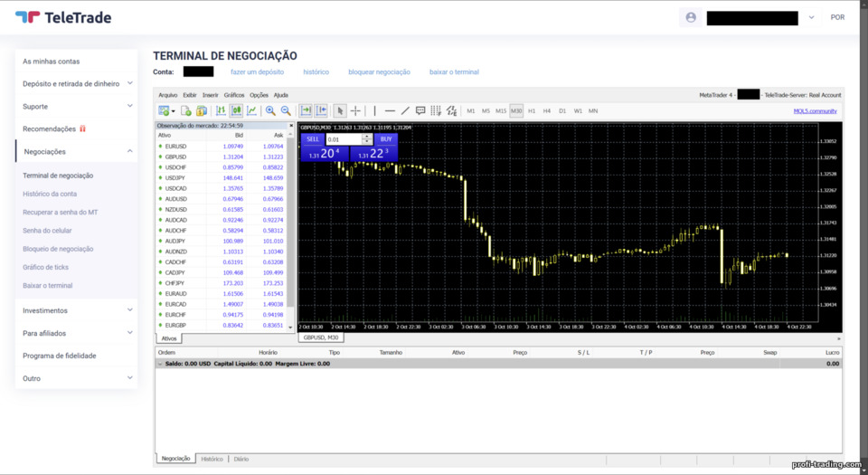Click the new order document icon

[186, 110]
